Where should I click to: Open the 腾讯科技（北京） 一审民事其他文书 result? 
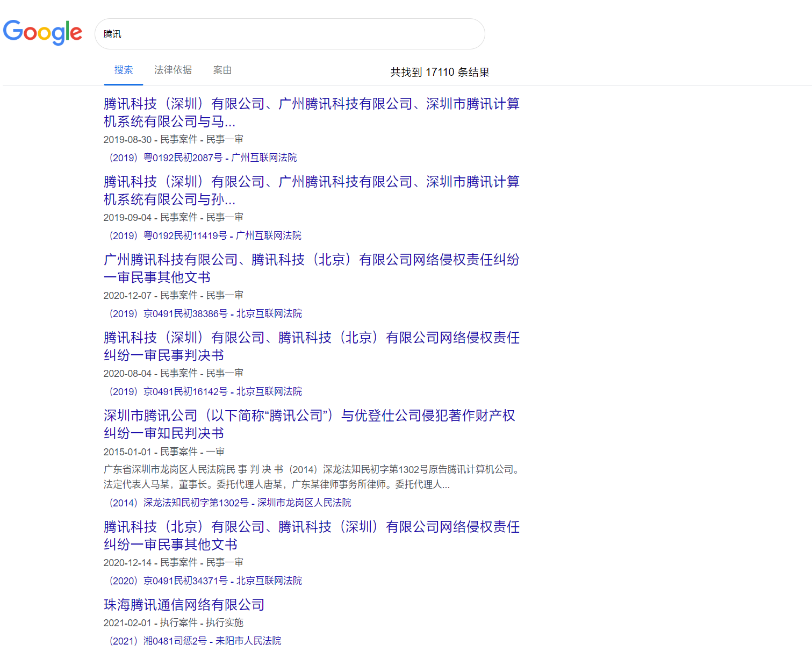tap(312, 535)
